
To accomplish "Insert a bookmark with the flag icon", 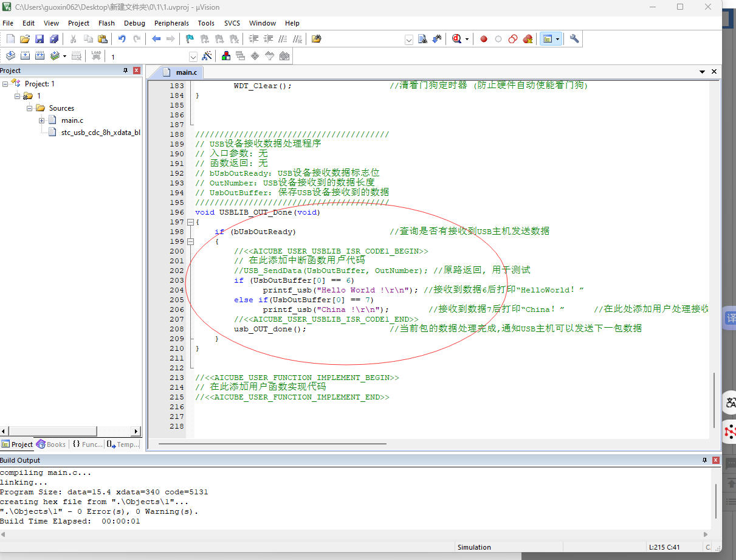I will pos(190,39).
